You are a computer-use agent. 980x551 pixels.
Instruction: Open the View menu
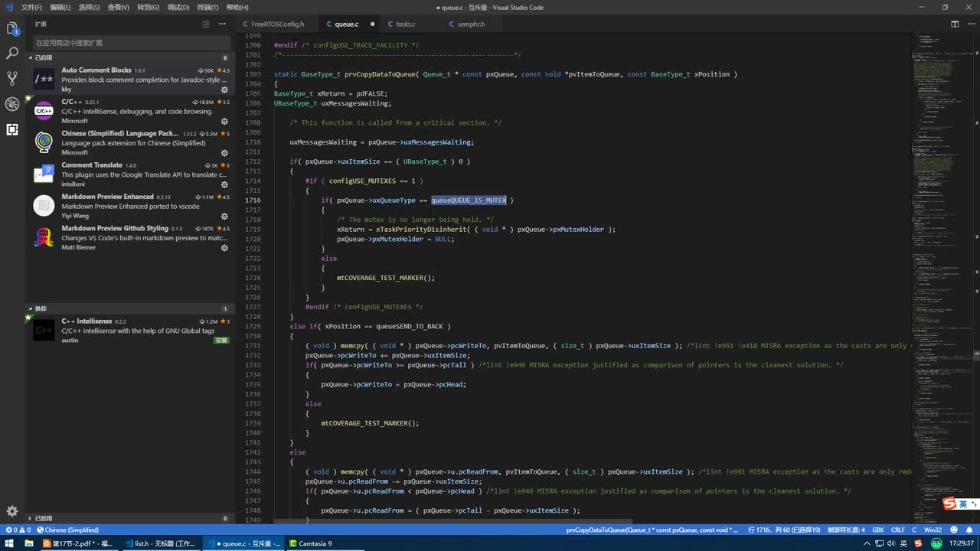tap(118, 7)
